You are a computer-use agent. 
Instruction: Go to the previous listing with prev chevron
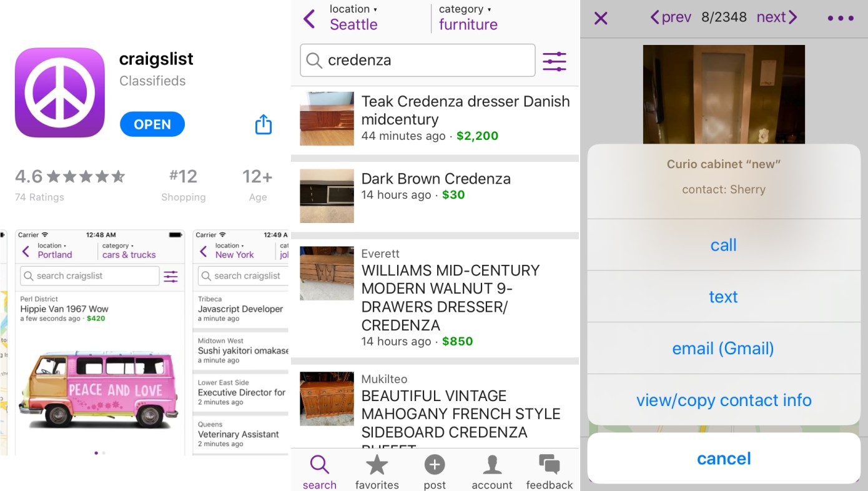669,17
